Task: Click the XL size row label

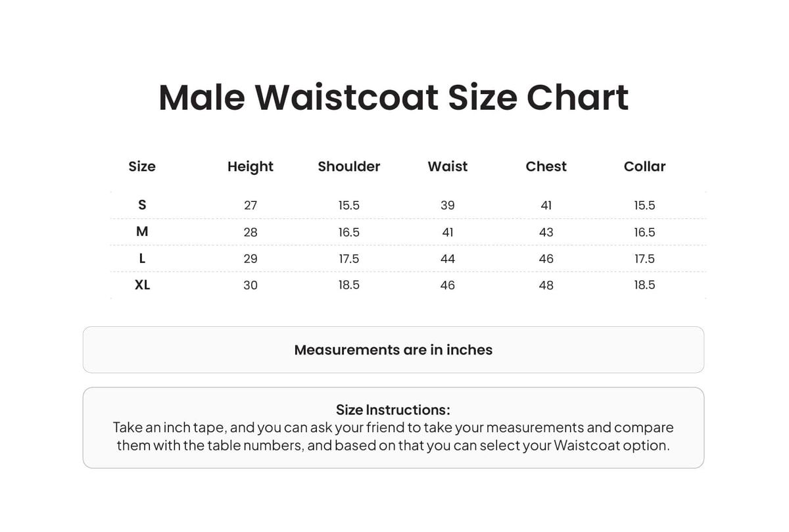Action: pos(142,285)
